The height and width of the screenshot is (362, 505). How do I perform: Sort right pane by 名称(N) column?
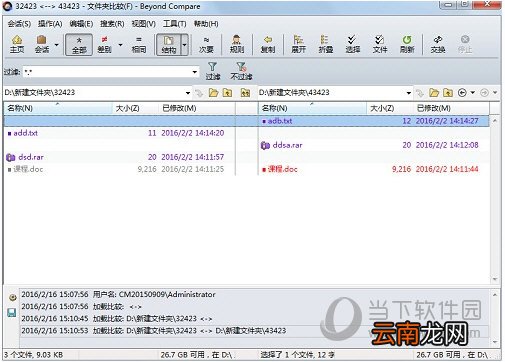coord(313,108)
